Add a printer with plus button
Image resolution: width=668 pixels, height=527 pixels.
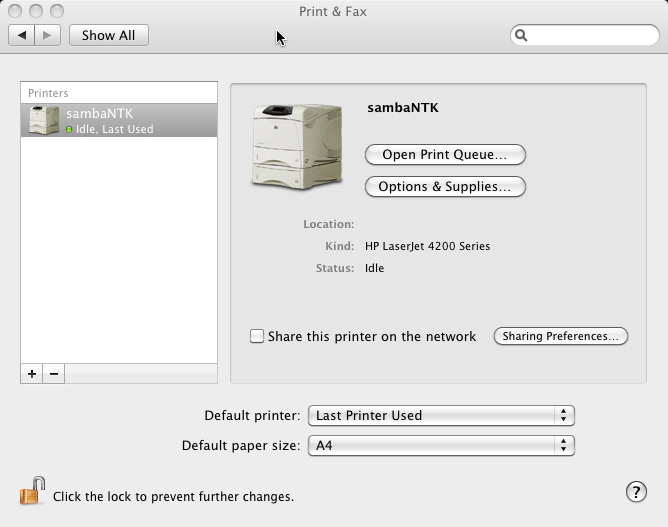click(32, 374)
